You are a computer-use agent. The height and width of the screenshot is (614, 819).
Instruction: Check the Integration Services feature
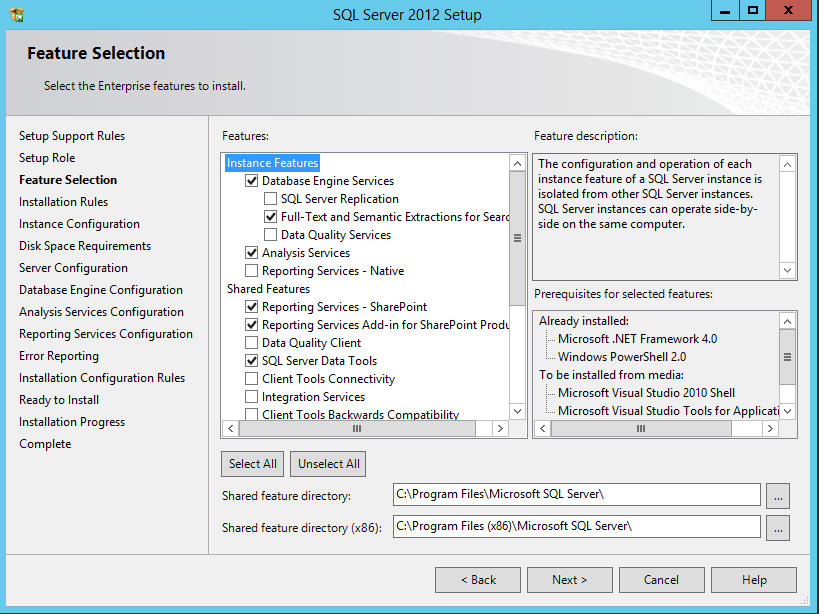click(x=252, y=397)
